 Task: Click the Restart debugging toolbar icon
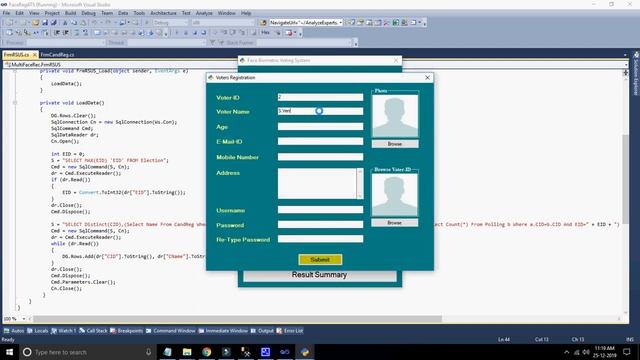point(203,33)
